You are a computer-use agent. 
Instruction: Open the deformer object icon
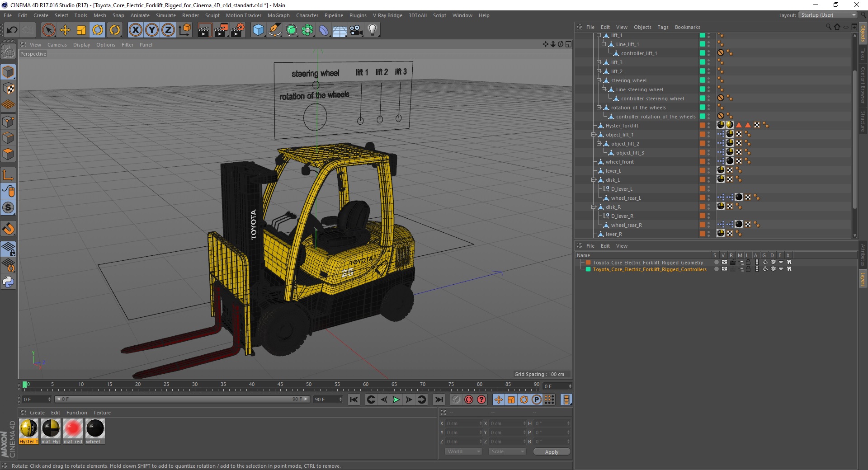point(324,30)
